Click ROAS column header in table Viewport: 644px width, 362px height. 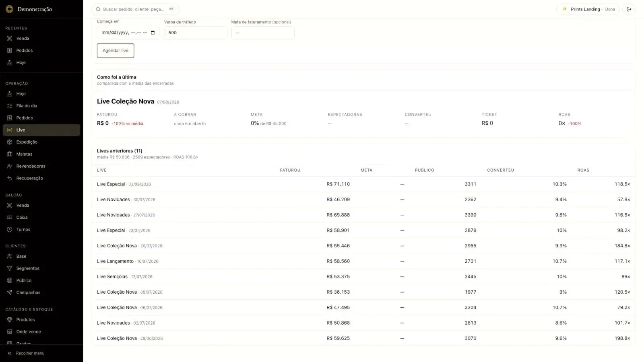(583, 170)
